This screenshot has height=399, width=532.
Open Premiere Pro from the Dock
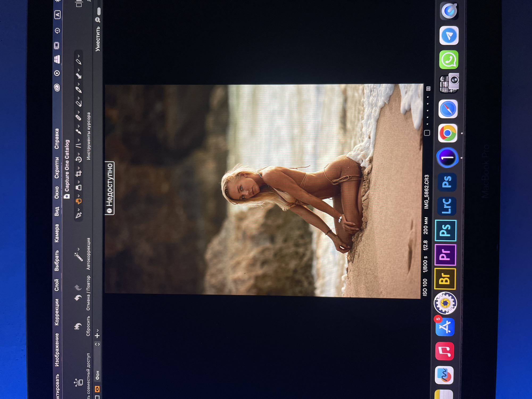(x=446, y=255)
